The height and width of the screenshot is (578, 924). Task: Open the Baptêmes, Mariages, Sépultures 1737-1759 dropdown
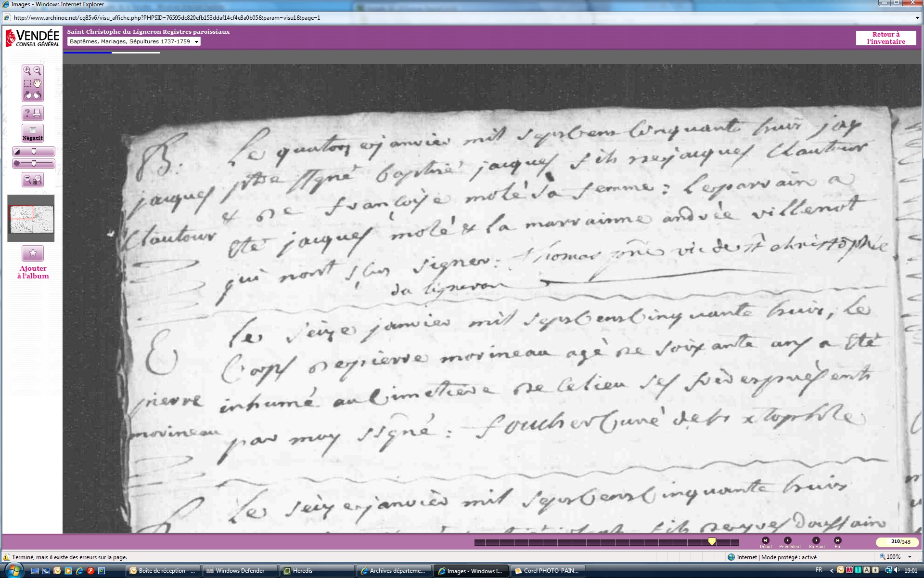pos(134,41)
